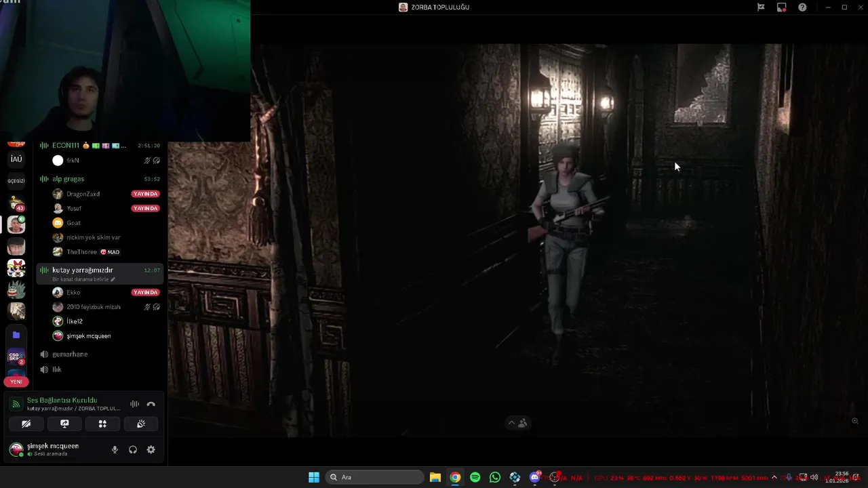Screen dimensions: 868x488
Task: Toggle noise suppression waveform icon
Action: [x=134, y=404]
